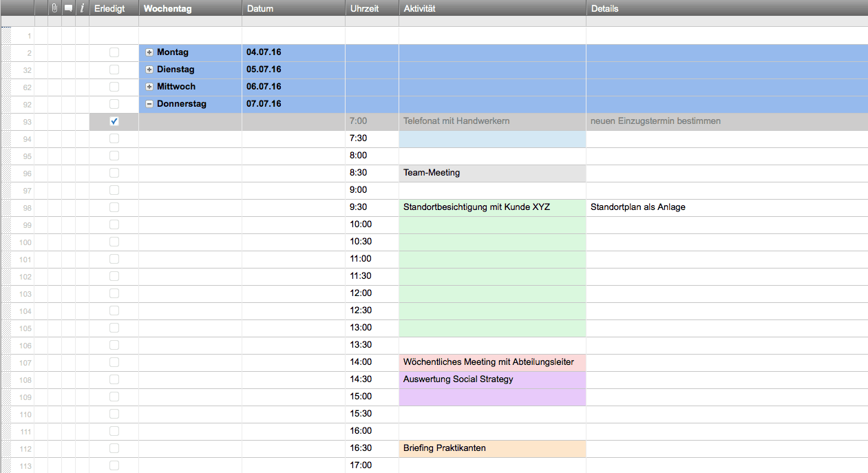Check the Erledigt box for Montag
Viewport: 868px width, 473px height.
(114, 52)
